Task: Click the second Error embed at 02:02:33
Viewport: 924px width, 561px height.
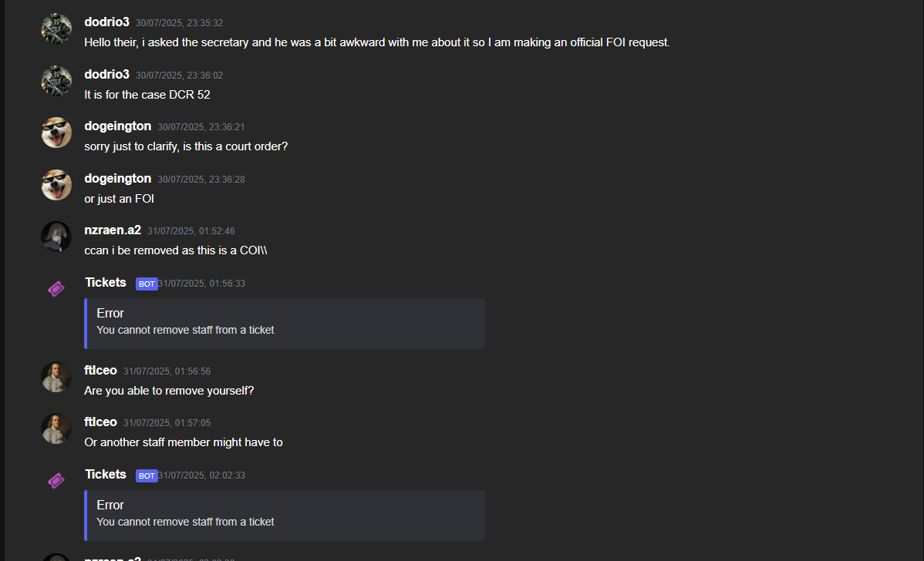Action: point(285,516)
